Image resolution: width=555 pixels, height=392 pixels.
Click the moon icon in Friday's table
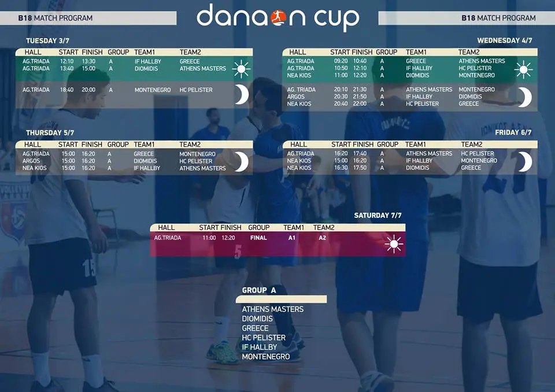click(525, 161)
